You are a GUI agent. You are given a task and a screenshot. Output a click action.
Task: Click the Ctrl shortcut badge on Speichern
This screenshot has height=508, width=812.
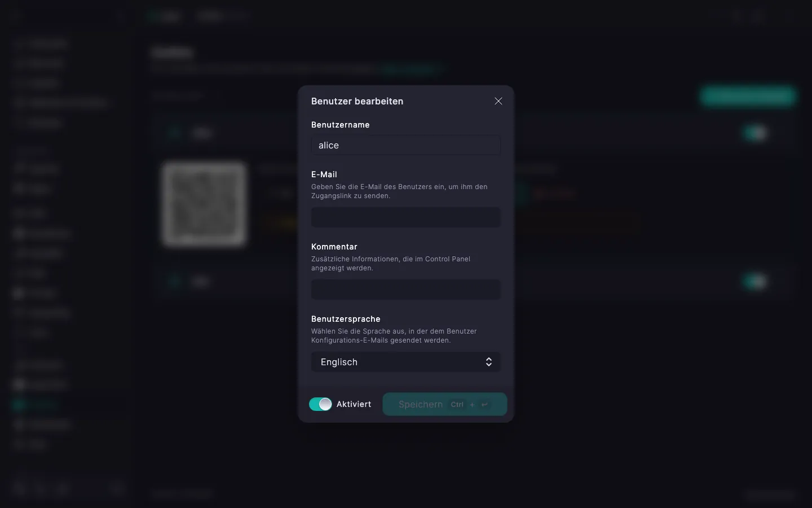click(457, 404)
